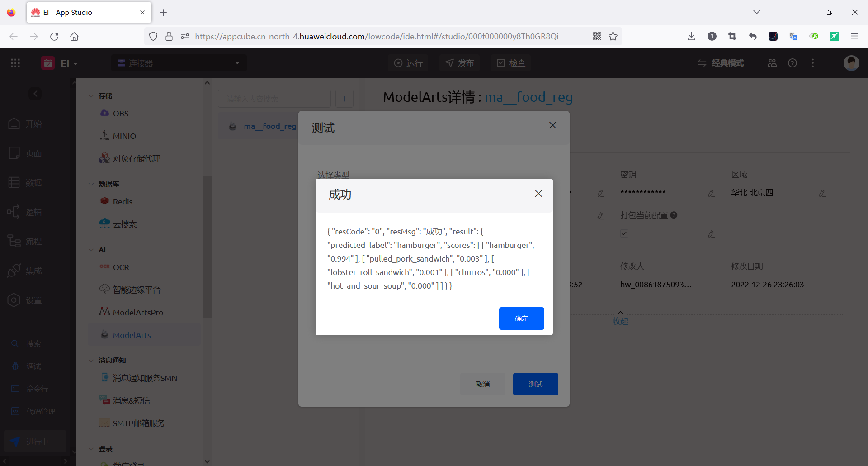
Task: Edit the 区域 region pencil icon
Action: pos(822,193)
